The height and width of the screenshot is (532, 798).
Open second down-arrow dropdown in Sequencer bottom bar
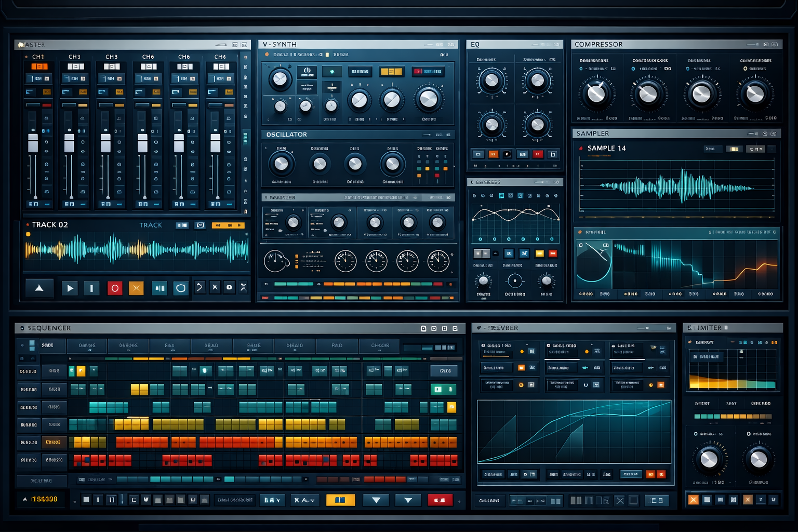pos(408,500)
